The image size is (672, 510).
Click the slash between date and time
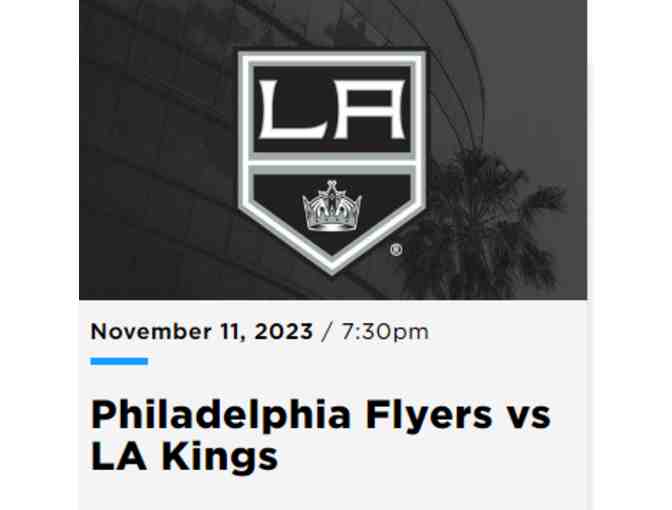click(x=325, y=331)
